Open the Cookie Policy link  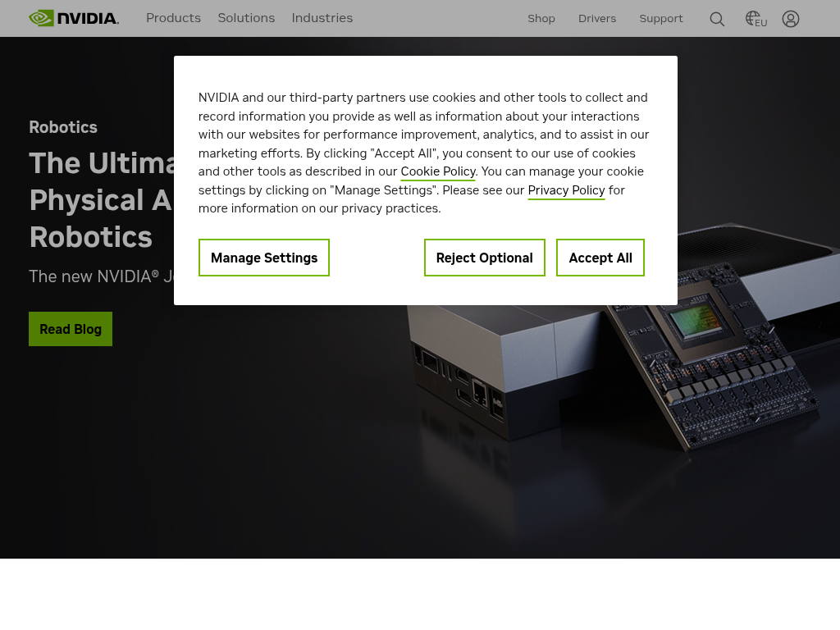pos(438,171)
